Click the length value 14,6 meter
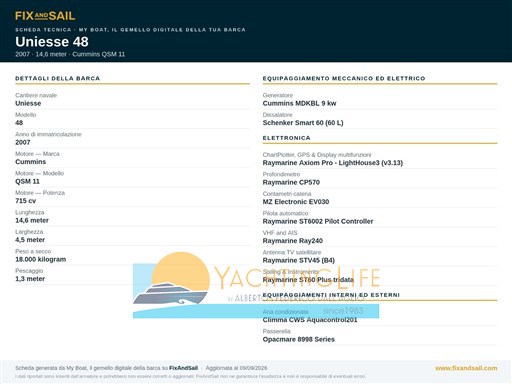Screen dimensions: 512x384 [x=32, y=220]
